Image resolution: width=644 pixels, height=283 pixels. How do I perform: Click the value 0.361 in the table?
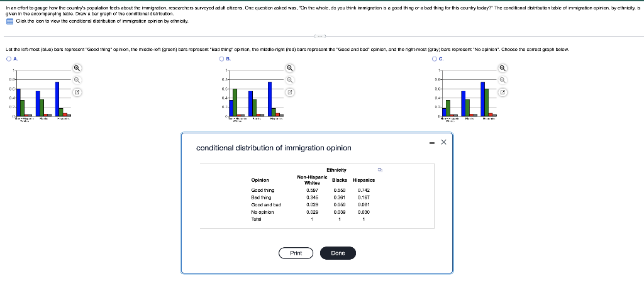click(340, 197)
